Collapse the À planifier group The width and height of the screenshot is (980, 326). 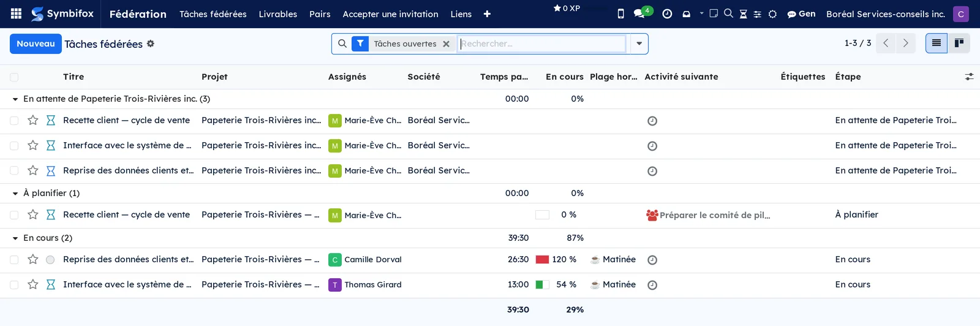tap(15, 194)
